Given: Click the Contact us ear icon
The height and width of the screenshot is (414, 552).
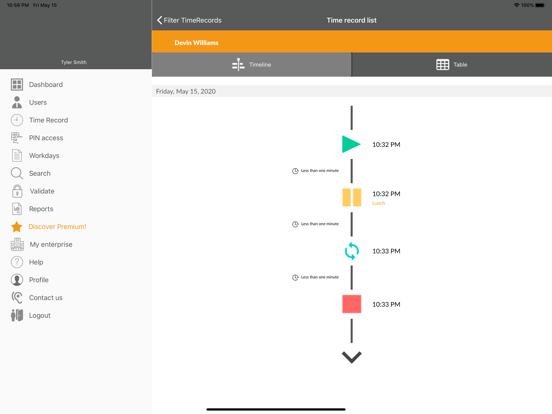Looking at the screenshot, I should pos(17,297).
